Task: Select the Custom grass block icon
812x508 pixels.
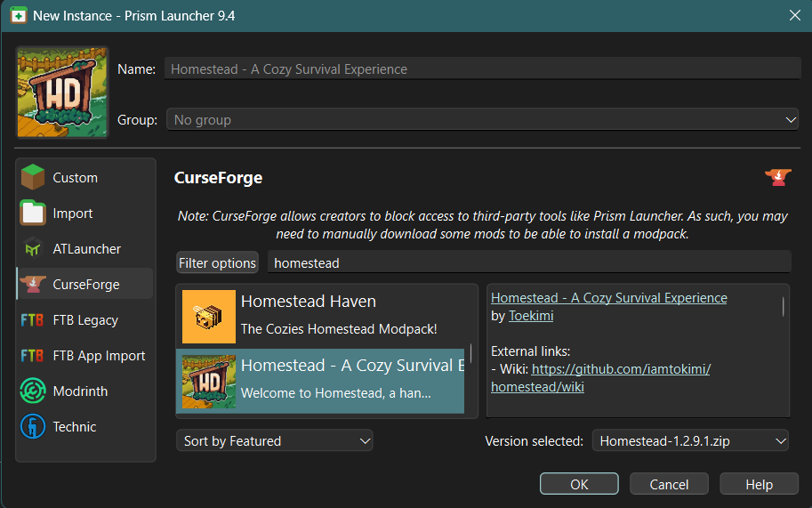Action: pyautogui.click(x=33, y=177)
